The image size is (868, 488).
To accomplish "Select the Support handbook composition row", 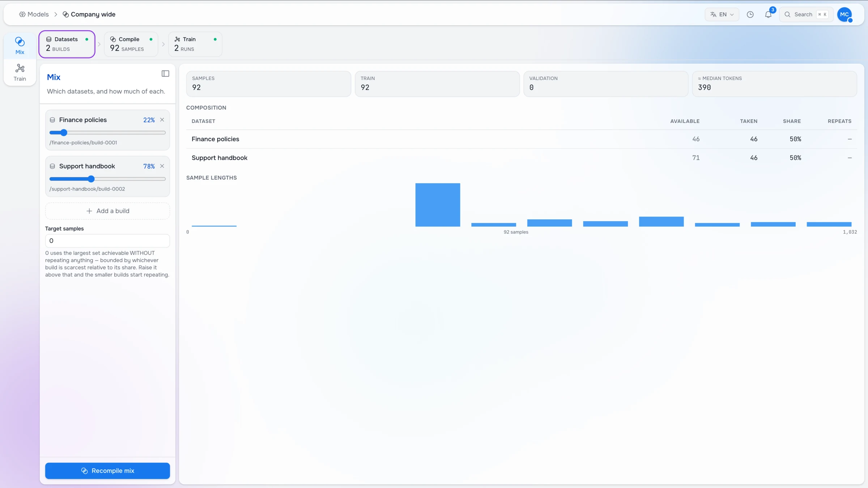I will point(521,158).
